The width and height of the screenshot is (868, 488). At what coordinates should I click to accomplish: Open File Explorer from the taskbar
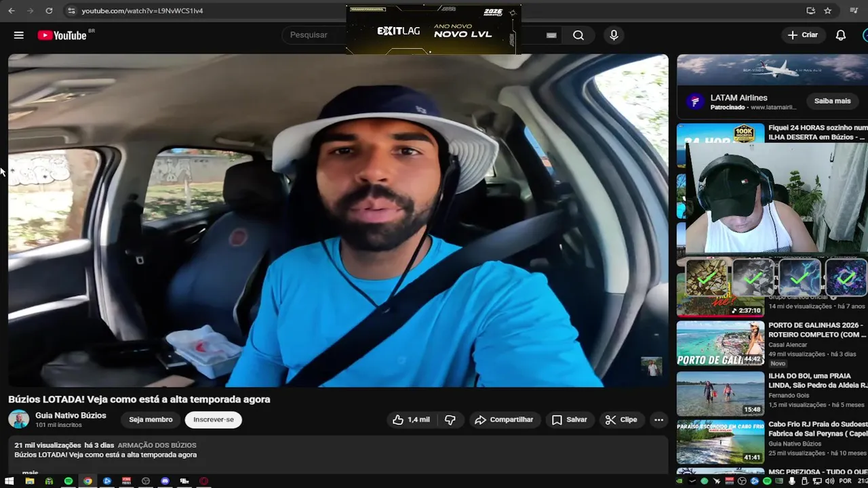pyautogui.click(x=29, y=481)
